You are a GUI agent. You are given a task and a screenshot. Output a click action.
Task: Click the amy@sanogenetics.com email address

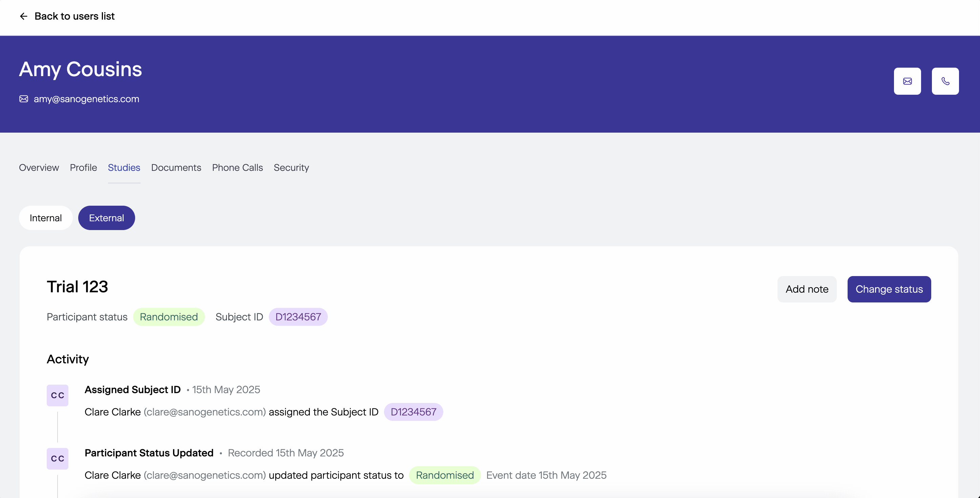[86, 99]
